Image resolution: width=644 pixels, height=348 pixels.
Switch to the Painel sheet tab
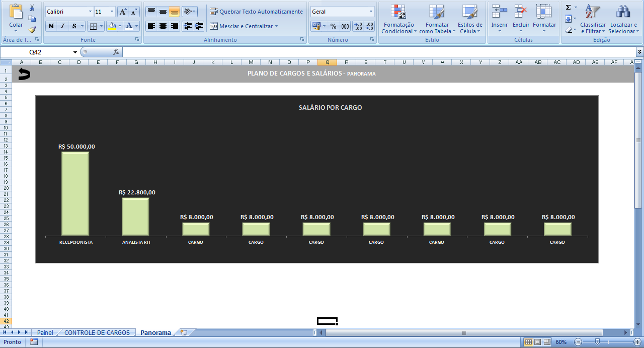[45, 333]
